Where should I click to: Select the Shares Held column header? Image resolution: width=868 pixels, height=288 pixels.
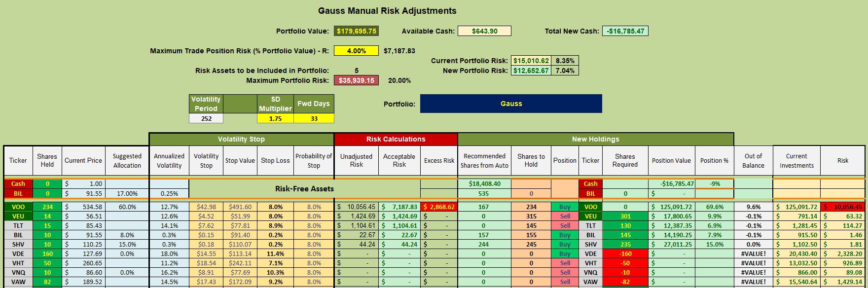point(47,160)
